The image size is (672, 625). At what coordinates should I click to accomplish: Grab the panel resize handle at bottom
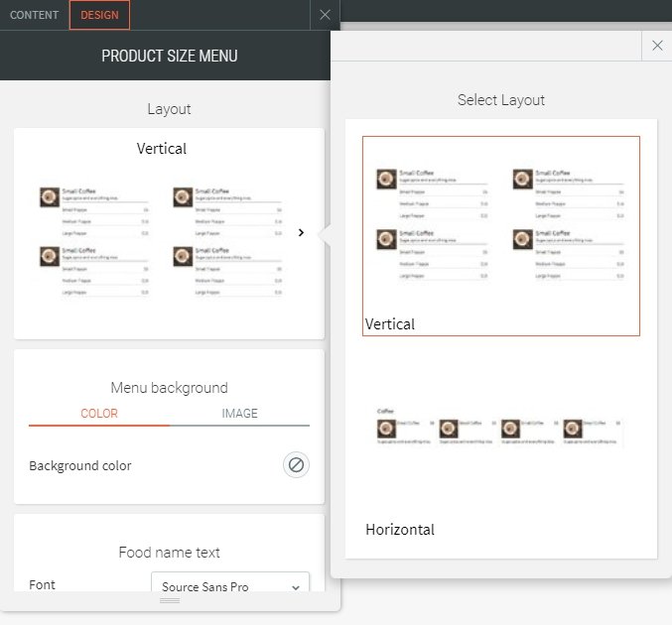point(170,600)
